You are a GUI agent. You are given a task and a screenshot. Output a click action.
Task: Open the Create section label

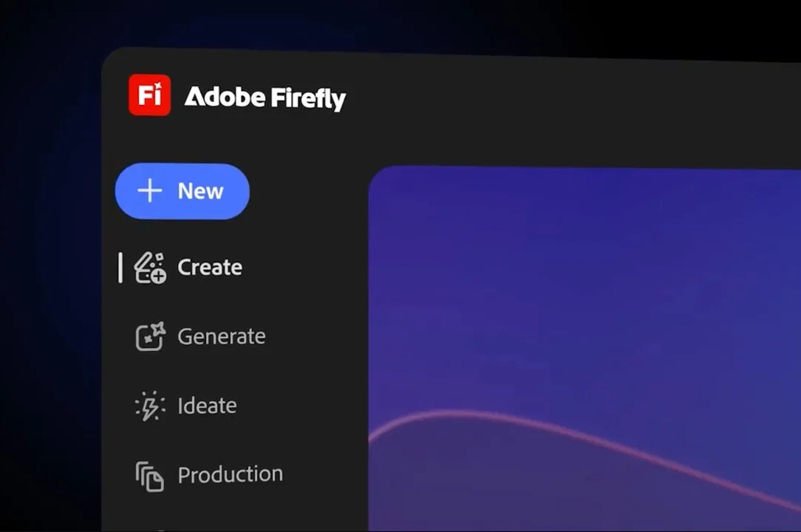(210, 268)
